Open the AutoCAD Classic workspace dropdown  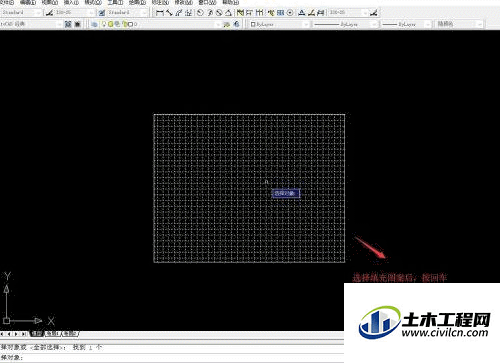31,24
